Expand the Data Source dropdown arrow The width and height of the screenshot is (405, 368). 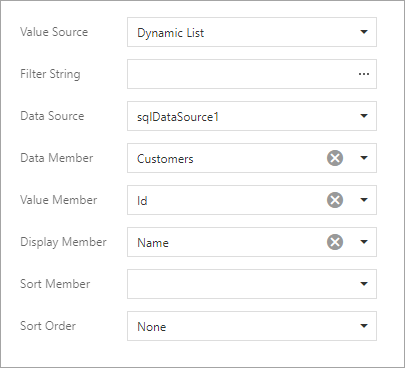[364, 116]
